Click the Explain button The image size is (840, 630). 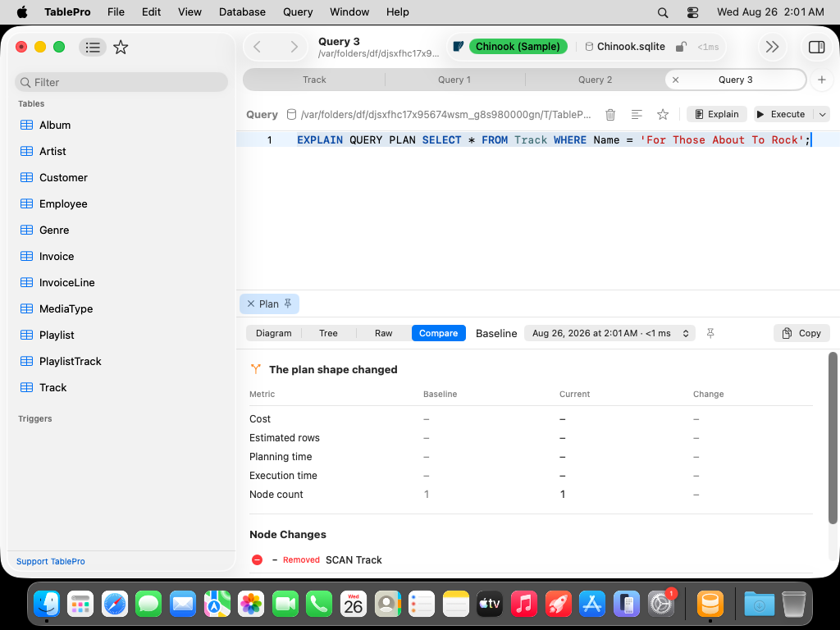(x=716, y=114)
